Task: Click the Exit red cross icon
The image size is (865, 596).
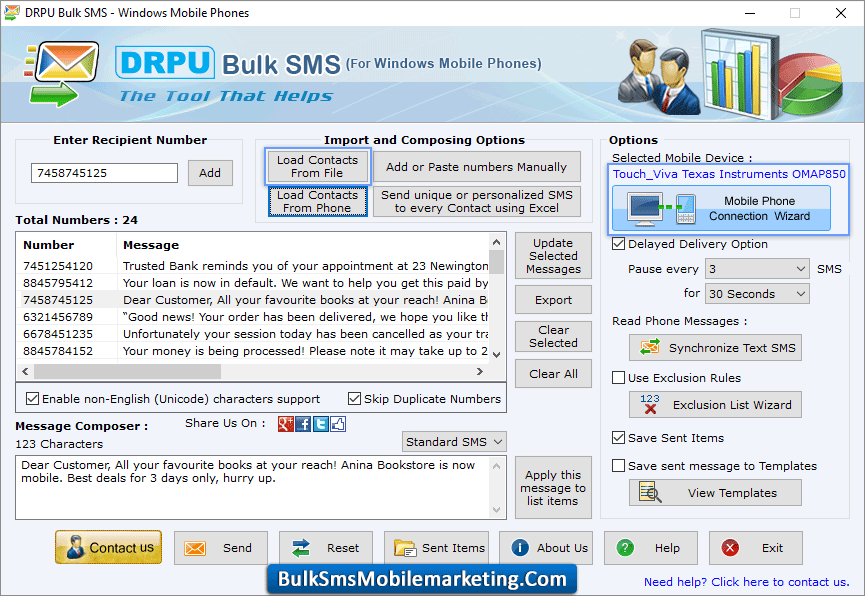Action: pos(730,548)
